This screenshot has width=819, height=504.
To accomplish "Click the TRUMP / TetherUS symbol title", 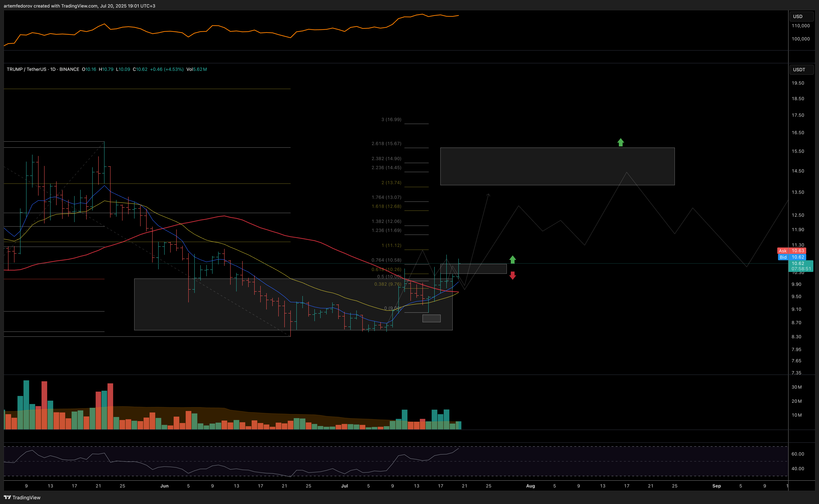I will (x=43, y=69).
